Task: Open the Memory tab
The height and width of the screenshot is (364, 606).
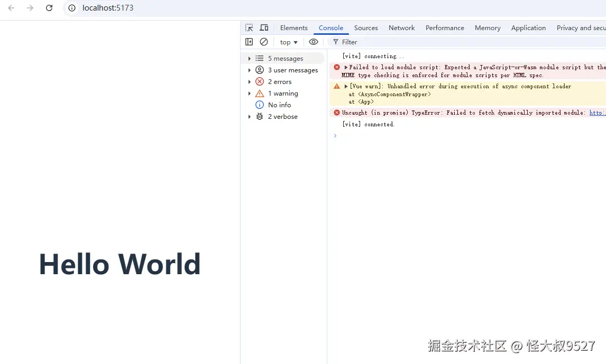Action: coord(488,28)
